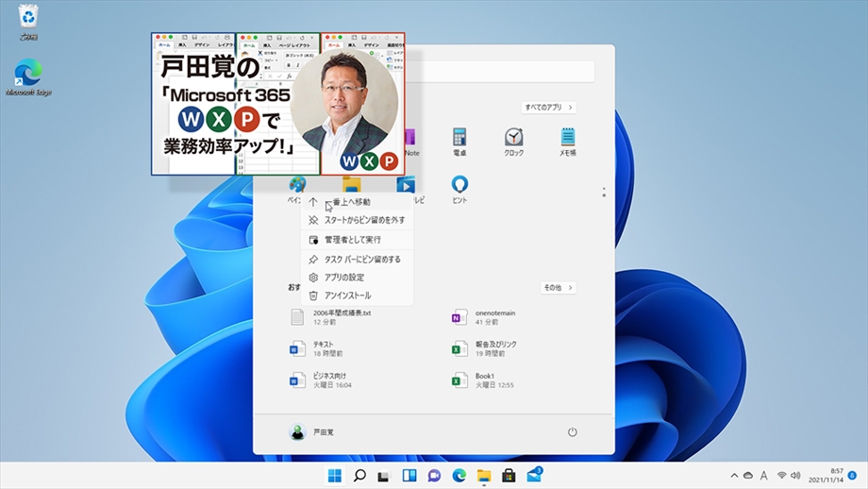Open the ヒント tips app
Screen dimensions: 868x489
click(459, 189)
